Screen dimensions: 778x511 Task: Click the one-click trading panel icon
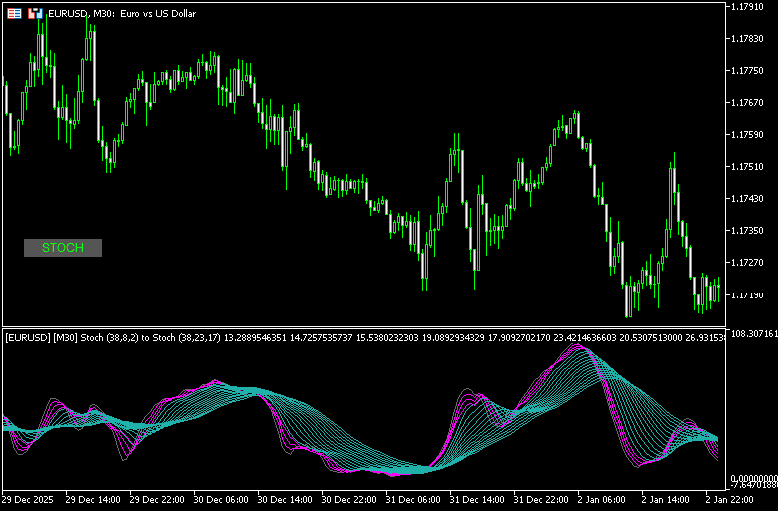(15, 14)
